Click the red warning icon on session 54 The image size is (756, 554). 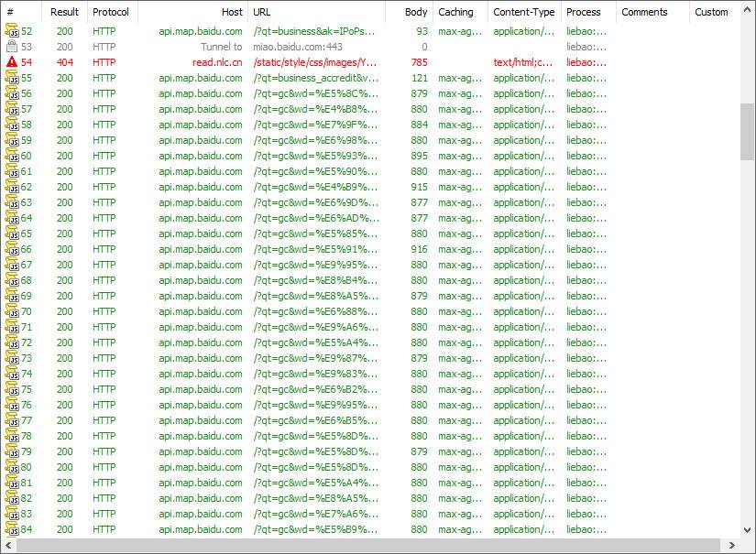(12, 62)
